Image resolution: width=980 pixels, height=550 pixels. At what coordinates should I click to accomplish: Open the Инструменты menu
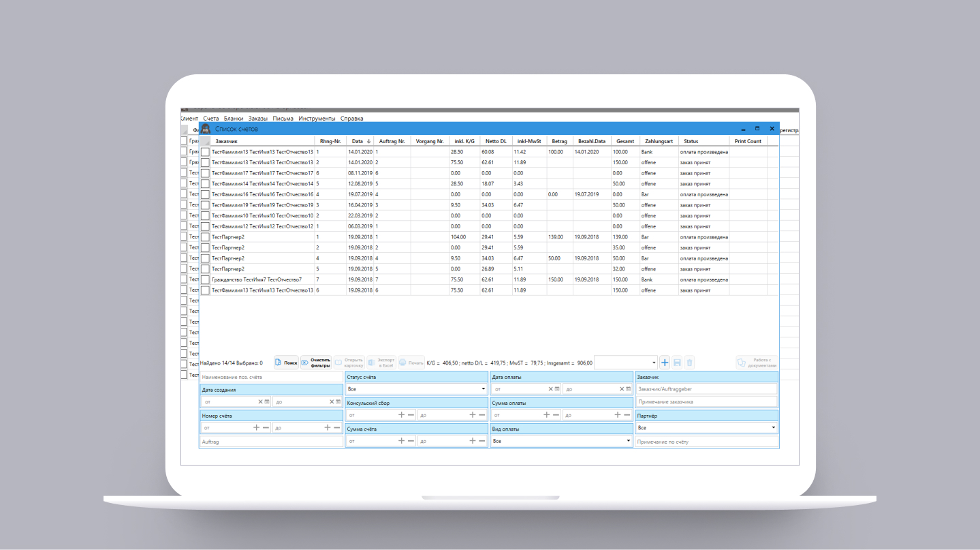point(317,118)
